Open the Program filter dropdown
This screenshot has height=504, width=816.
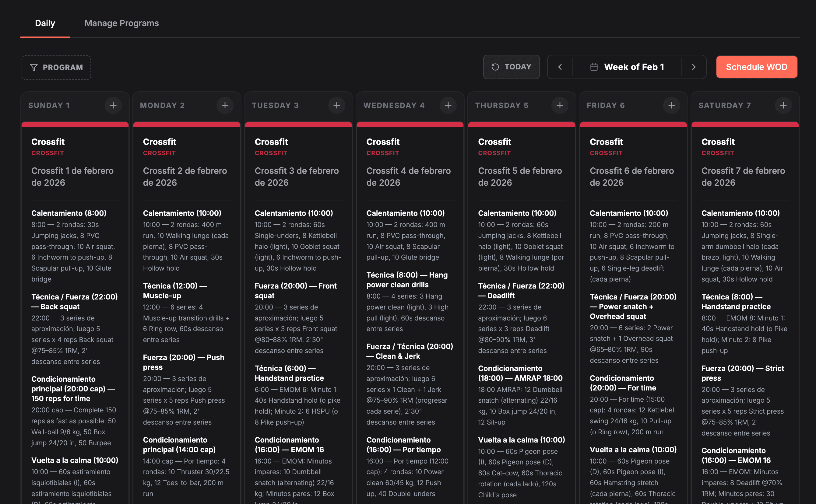tap(56, 67)
